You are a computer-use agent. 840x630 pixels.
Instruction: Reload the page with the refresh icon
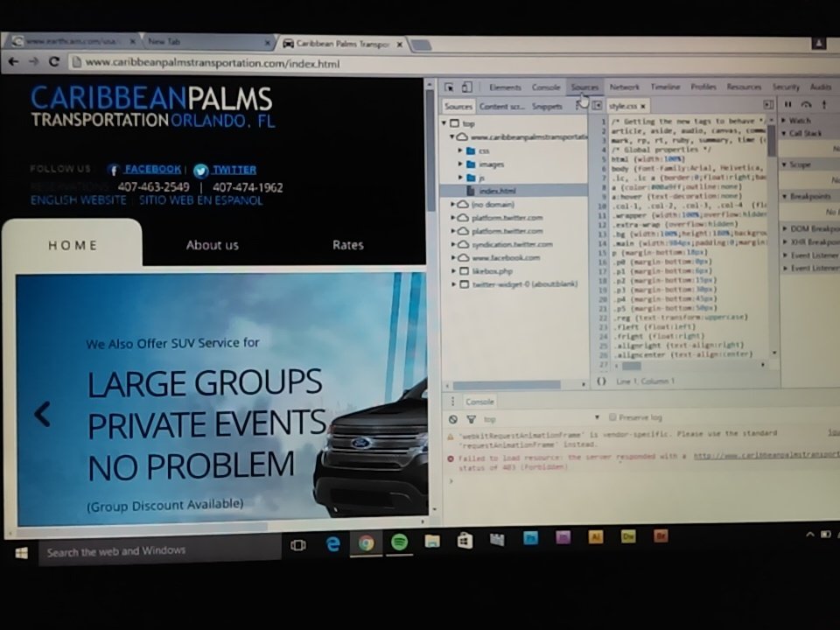pos(54,61)
